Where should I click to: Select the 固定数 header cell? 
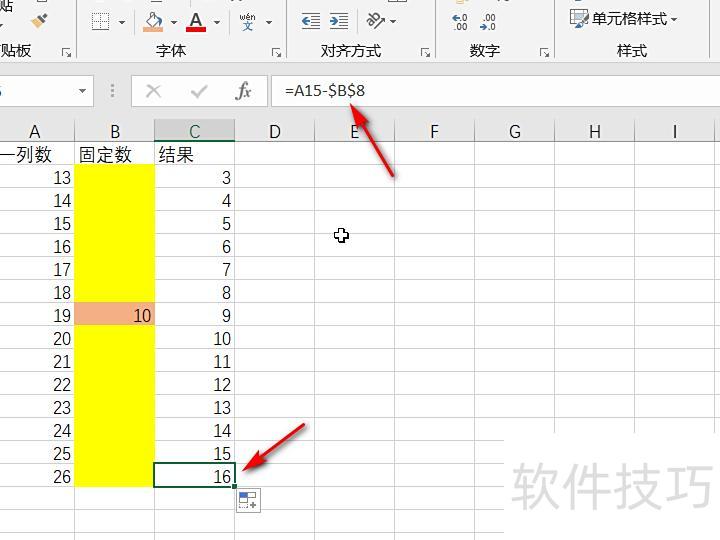coord(114,154)
